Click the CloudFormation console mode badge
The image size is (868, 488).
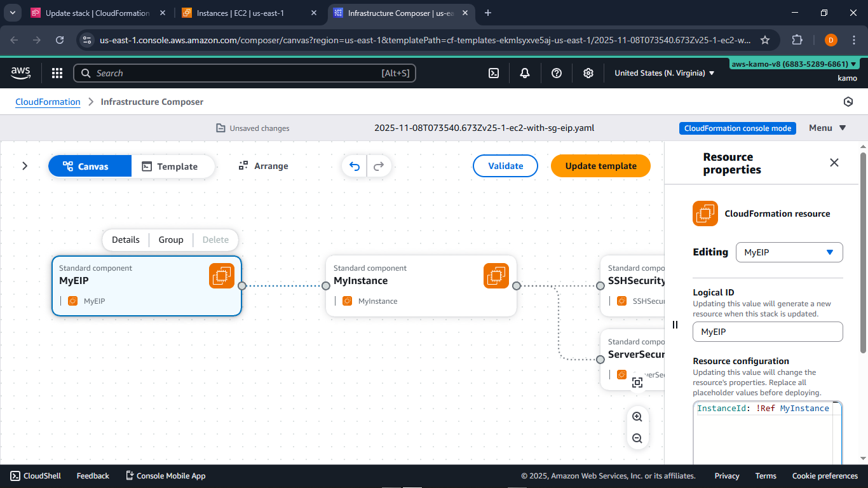[x=737, y=128]
